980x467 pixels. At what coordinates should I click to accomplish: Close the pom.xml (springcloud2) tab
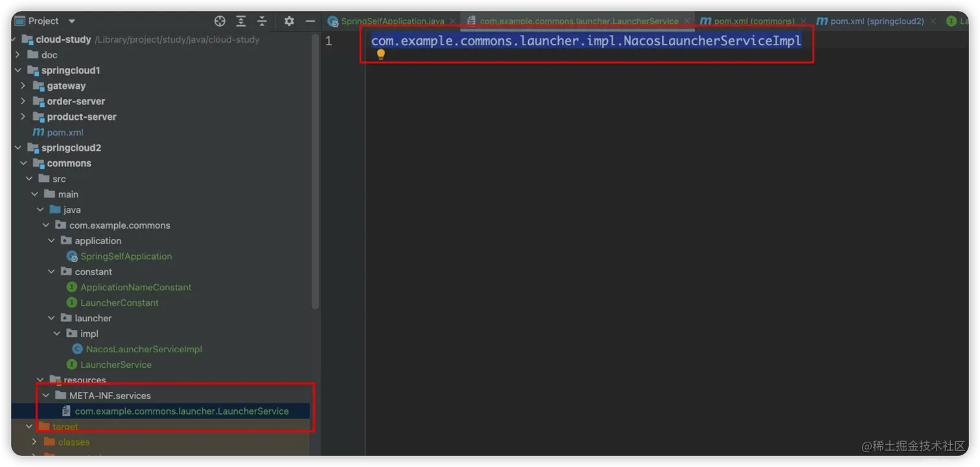[x=933, y=21]
